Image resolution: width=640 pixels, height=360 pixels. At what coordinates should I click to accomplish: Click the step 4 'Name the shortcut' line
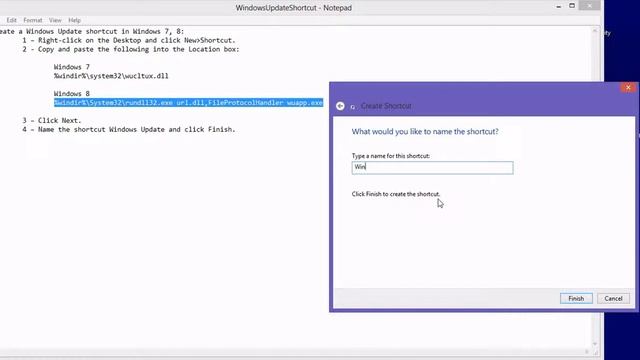click(129, 129)
